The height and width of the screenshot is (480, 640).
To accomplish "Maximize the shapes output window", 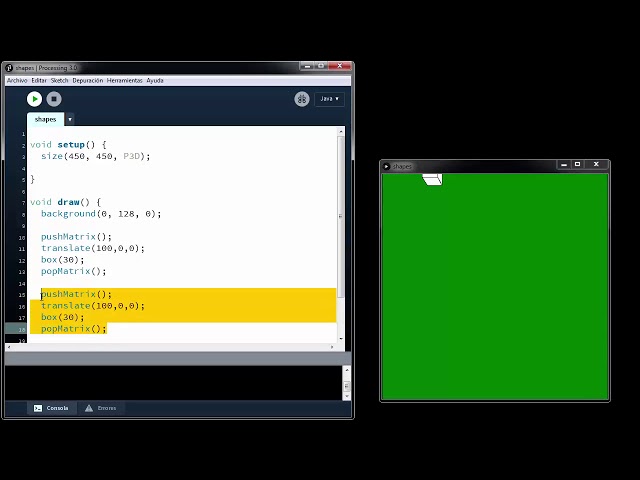I will point(577,164).
